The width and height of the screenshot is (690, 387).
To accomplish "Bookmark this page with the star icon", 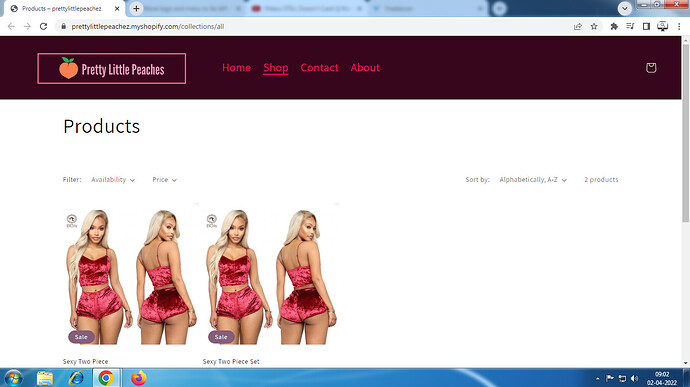I will pyautogui.click(x=594, y=26).
